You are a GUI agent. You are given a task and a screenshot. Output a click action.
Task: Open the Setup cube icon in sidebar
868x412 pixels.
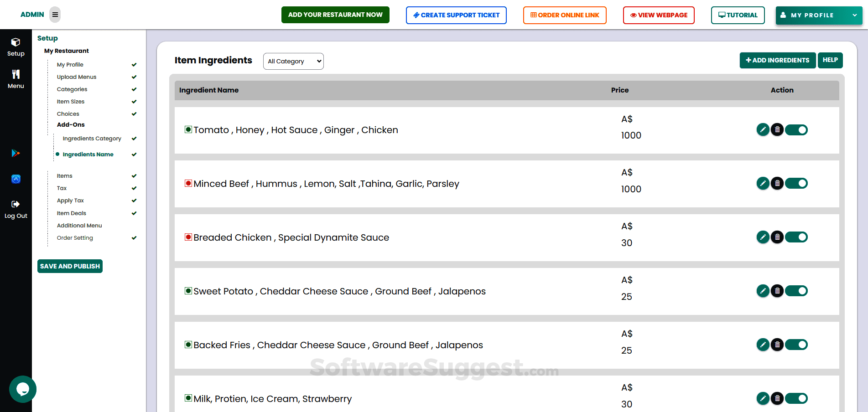[x=16, y=42]
